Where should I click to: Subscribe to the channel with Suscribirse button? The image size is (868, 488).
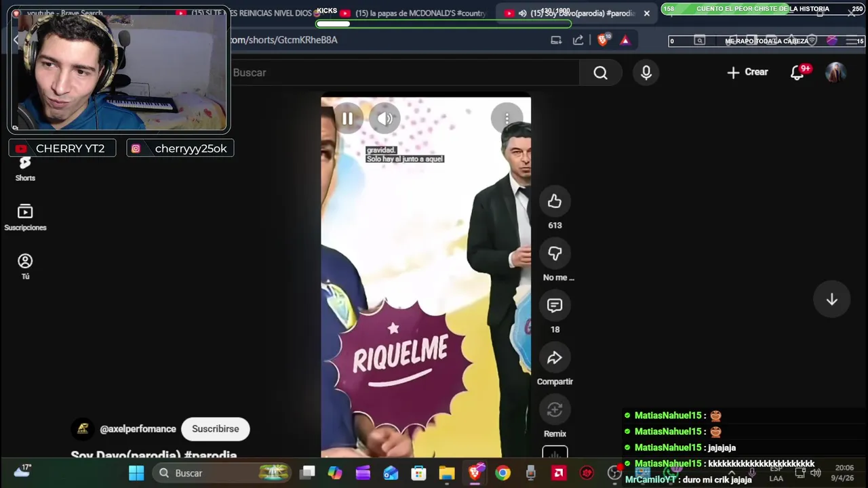[215, 429]
